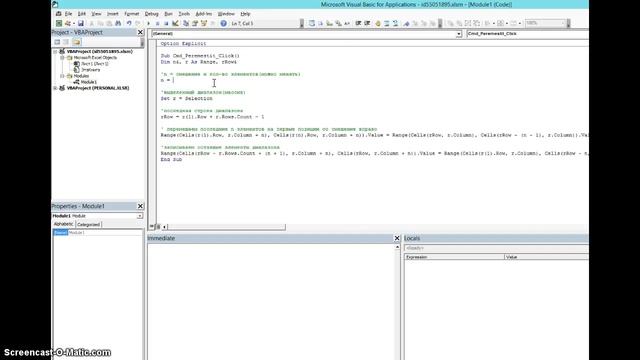This screenshot has height=360, width=640.
Task: Select the ThisWorkbook object in tree
Action: pos(91,70)
